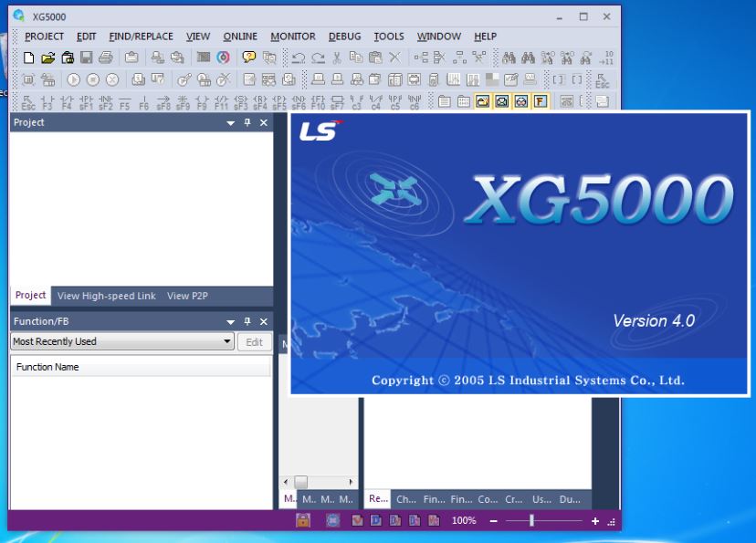
Task: Click the orange lock icon in status bar
Action: [x=303, y=520]
